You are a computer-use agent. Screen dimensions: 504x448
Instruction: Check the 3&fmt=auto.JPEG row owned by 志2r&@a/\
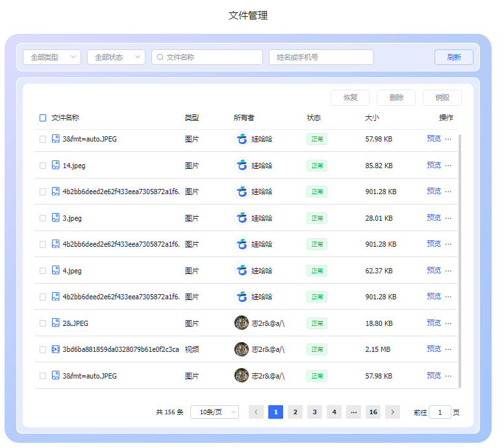(43, 376)
